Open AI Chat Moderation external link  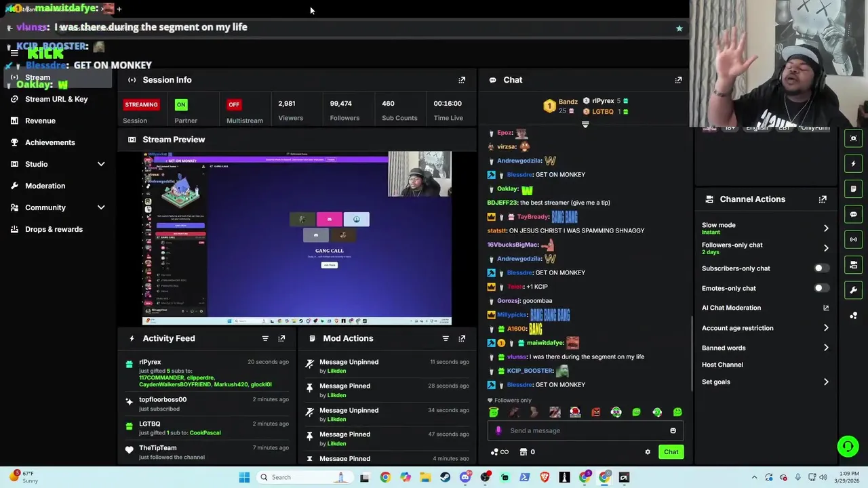pyautogui.click(x=826, y=308)
